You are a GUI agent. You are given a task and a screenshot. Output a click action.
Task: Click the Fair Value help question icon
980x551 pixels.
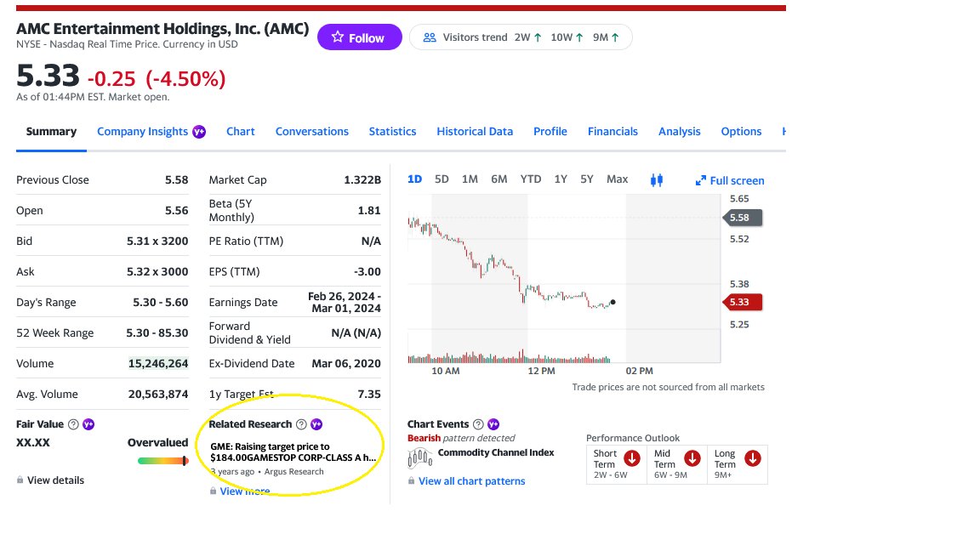(x=73, y=424)
